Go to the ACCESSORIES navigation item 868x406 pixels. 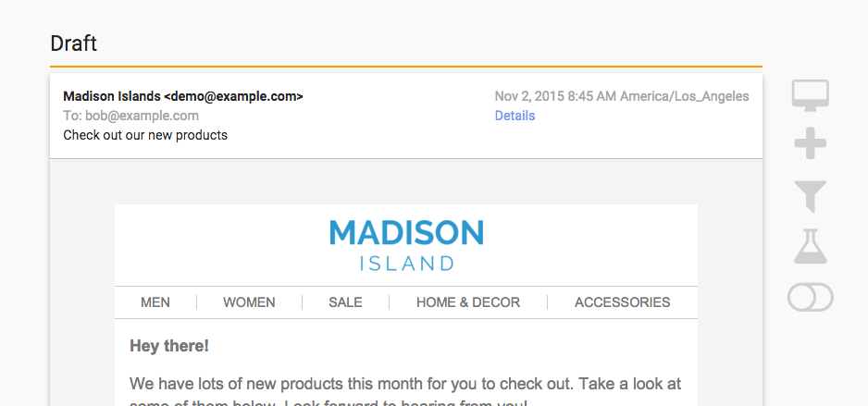tap(622, 302)
